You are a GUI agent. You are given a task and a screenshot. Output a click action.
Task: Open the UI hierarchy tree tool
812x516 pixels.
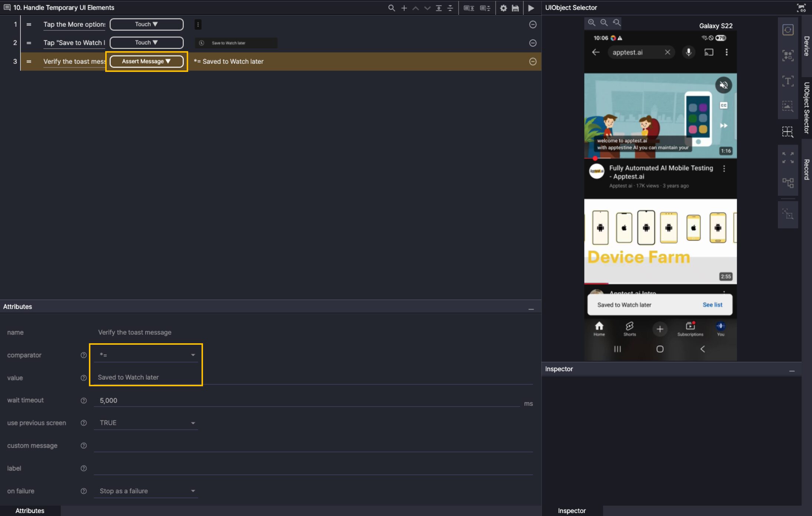788,182
